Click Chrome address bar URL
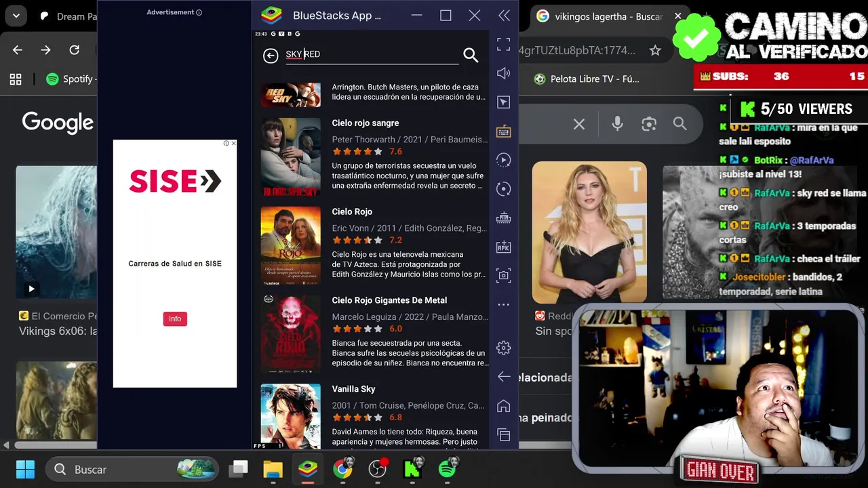 (577, 50)
